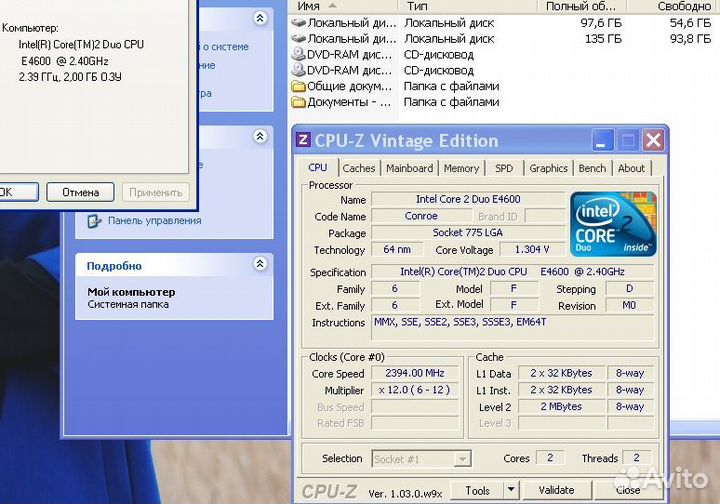
Task: Collapse the top sidebar panel chevron
Action: (260, 18)
